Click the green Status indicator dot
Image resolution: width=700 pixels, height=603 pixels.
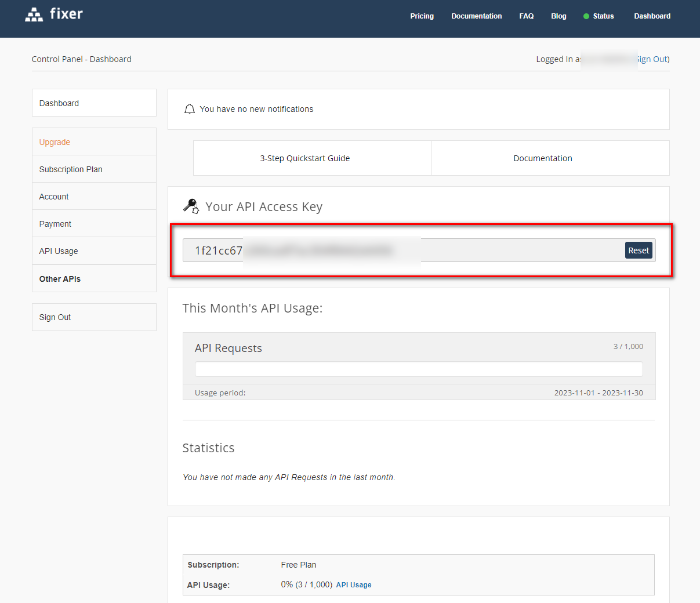(x=586, y=16)
